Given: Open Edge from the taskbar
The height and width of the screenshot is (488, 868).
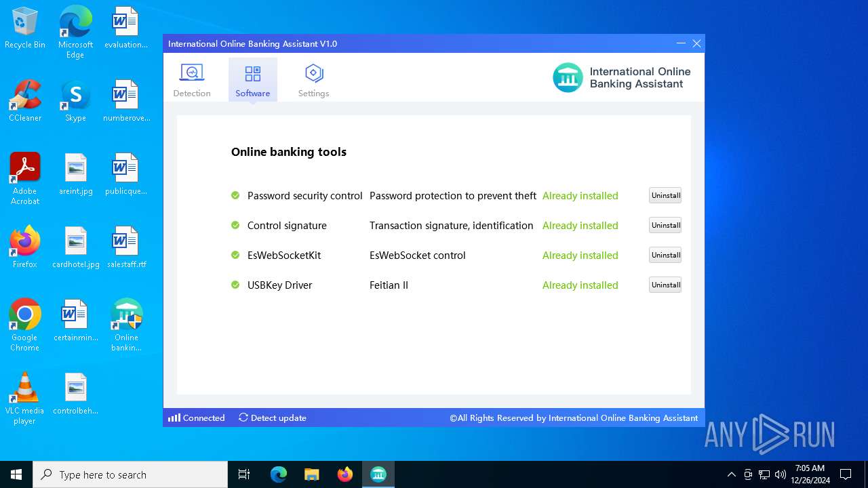Looking at the screenshot, I should [279, 474].
